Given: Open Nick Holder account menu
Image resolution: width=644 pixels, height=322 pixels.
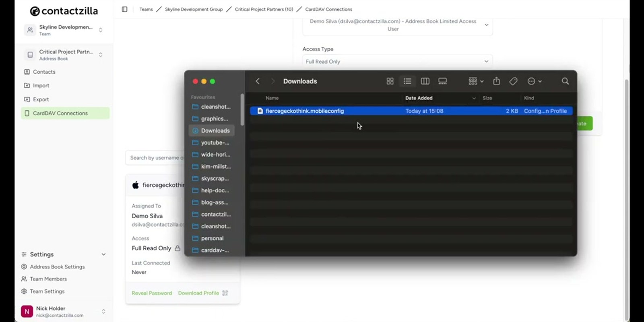Looking at the screenshot, I should (x=64, y=312).
